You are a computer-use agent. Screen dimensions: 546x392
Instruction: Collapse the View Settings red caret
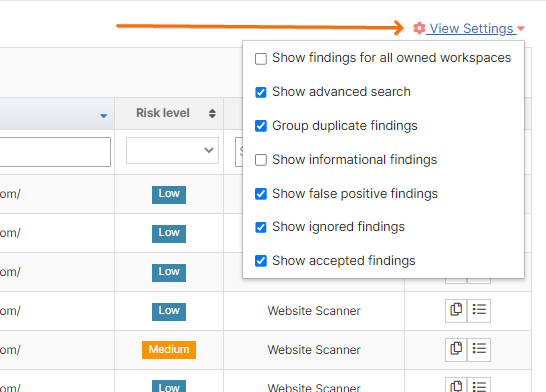tap(521, 29)
